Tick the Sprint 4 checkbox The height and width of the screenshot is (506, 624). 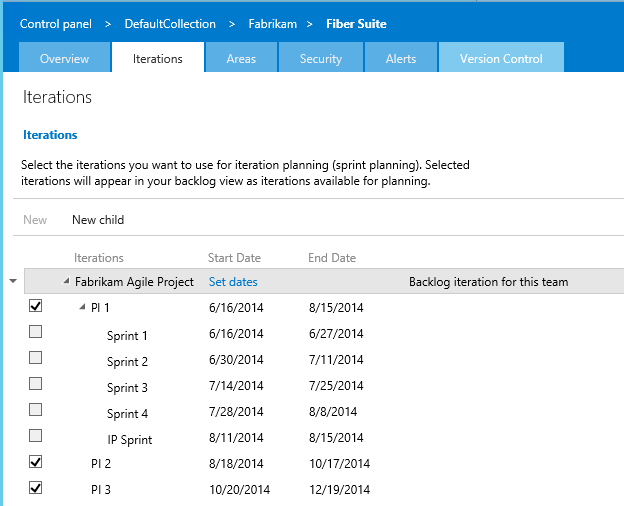(x=36, y=409)
